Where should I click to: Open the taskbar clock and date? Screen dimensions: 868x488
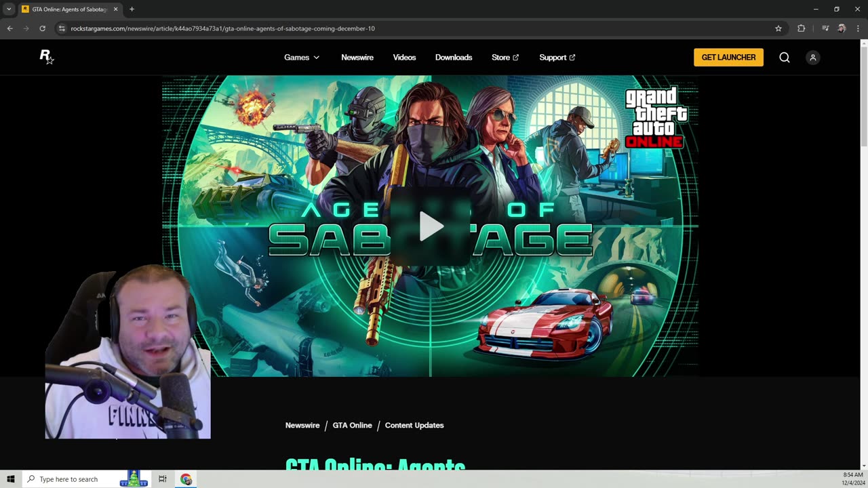pyautogui.click(x=852, y=479)
